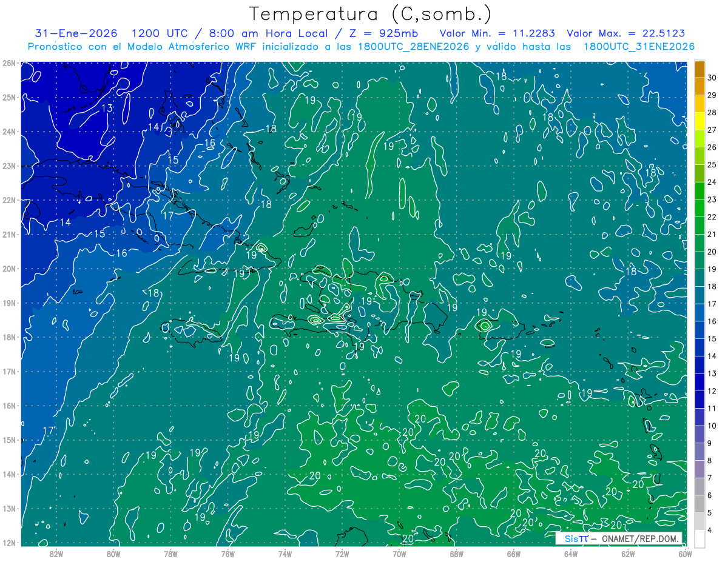This screenshot has width=728, height=562.
Task: Pick the white bottom swatch of color scale
Action: [x=700, y=539]
